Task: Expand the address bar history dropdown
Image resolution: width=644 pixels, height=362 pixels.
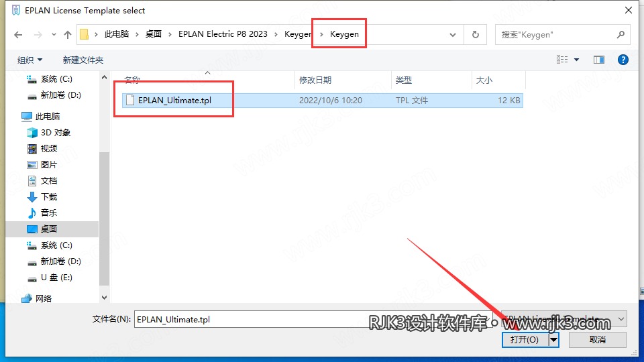Action: (453, 35)
